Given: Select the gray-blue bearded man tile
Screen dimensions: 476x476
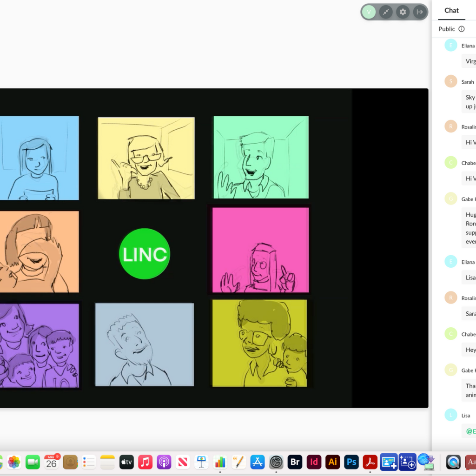Looking at the screenshot, I should [145, 344].
